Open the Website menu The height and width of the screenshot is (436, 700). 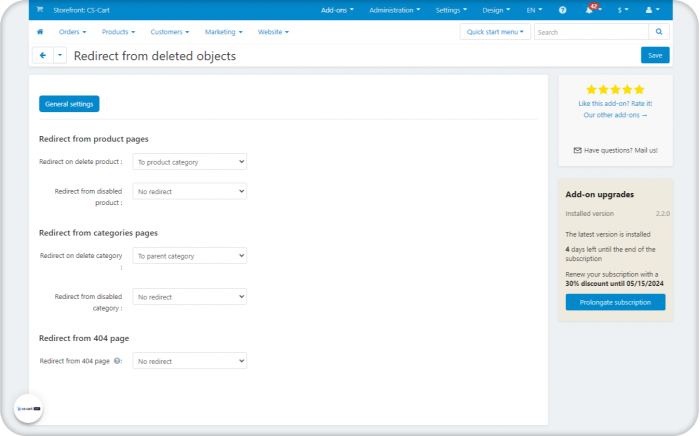coord(273,32)
